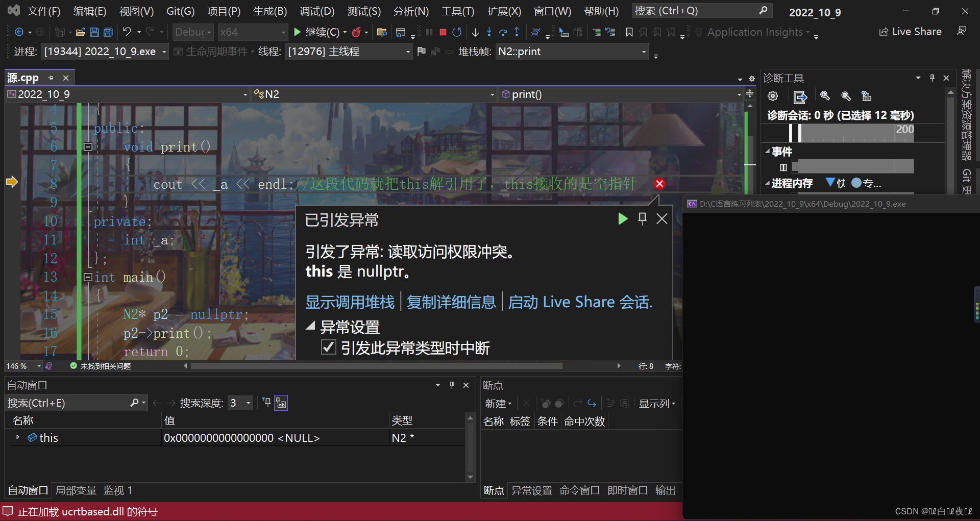Image resolution: width=980 pixels, height=521 pixels.
Task: Open the 工具(T) menu
Action: [x=458, y=11]
